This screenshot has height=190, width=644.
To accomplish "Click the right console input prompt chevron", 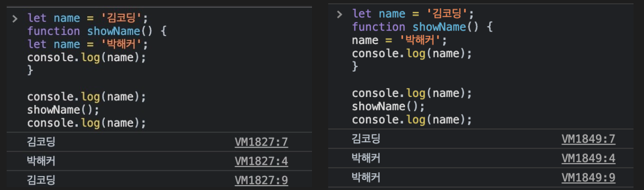I will (339, 14).
